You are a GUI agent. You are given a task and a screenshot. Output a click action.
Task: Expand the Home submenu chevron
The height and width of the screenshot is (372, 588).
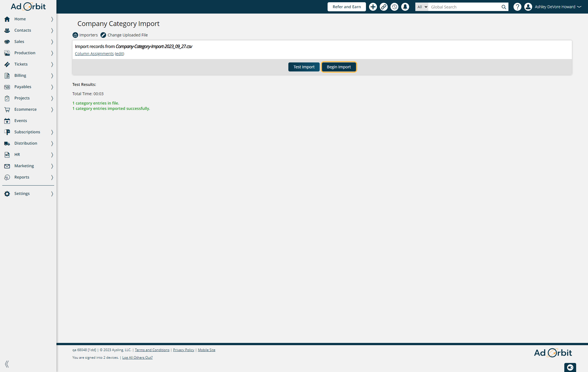click(x=52, y=19)
